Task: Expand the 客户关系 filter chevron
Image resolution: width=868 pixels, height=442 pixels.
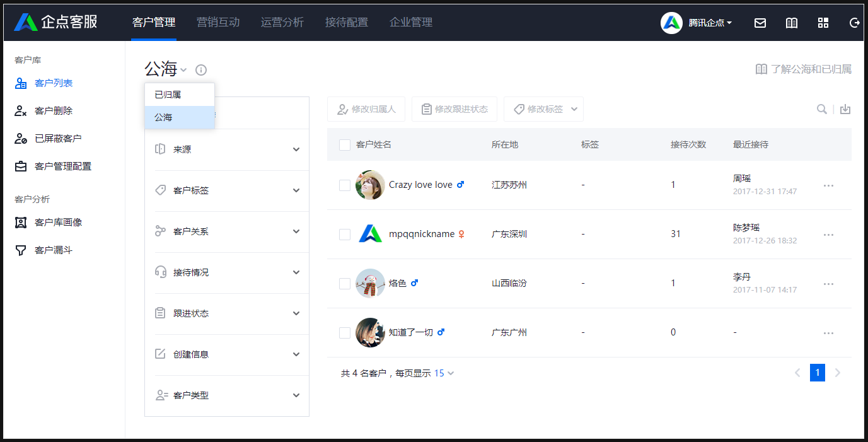Action: pyautogui.click(x=296, y=231)
